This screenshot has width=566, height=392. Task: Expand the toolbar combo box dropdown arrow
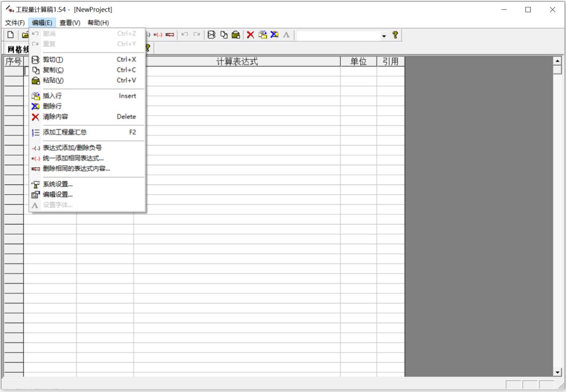[x=384, y=36]
